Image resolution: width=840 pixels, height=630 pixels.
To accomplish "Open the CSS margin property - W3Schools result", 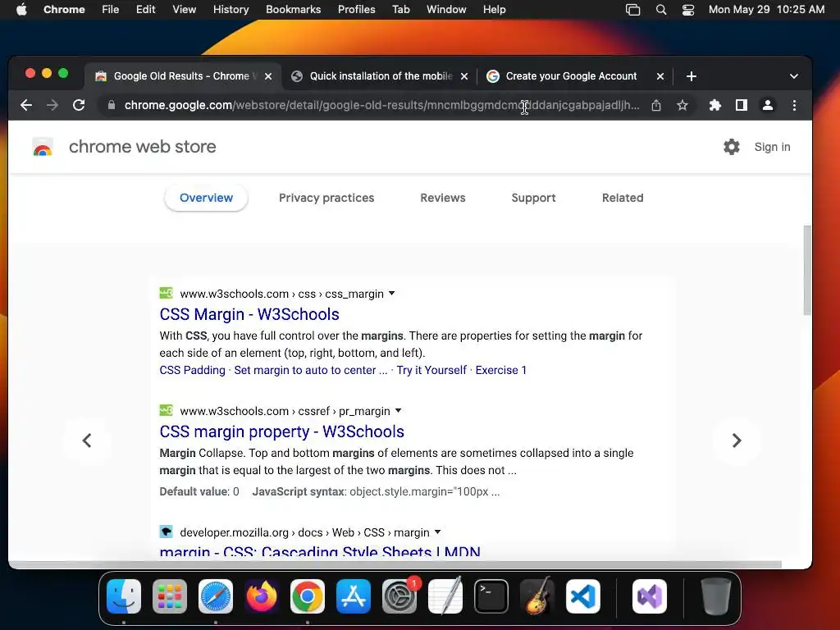I will (282, 431).
